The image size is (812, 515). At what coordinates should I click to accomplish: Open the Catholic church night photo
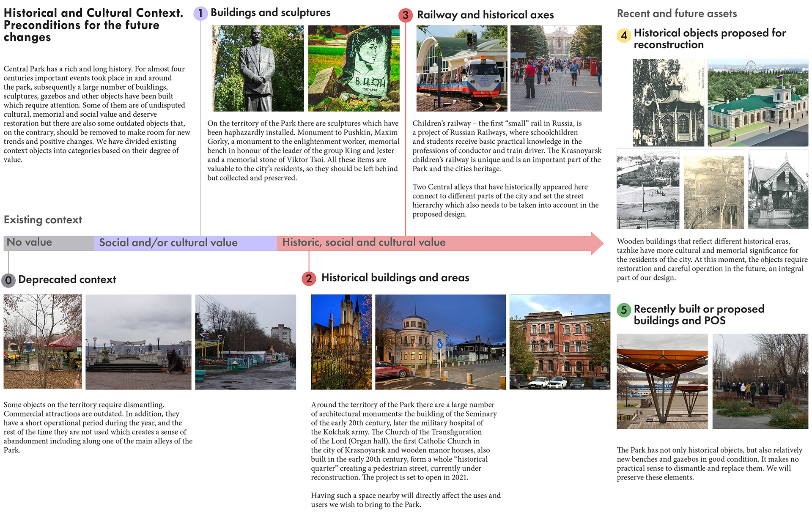point(341,342)
